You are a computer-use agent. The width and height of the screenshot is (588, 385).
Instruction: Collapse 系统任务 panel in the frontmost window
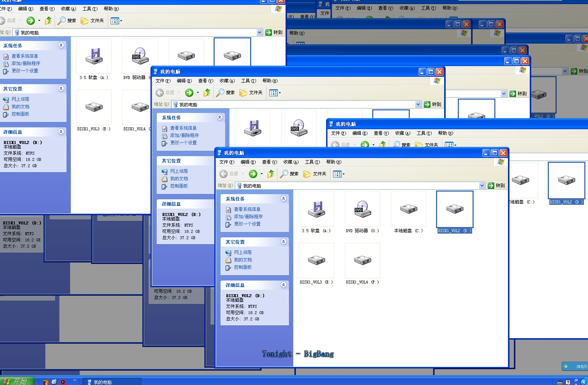click(x=283, y=199)
